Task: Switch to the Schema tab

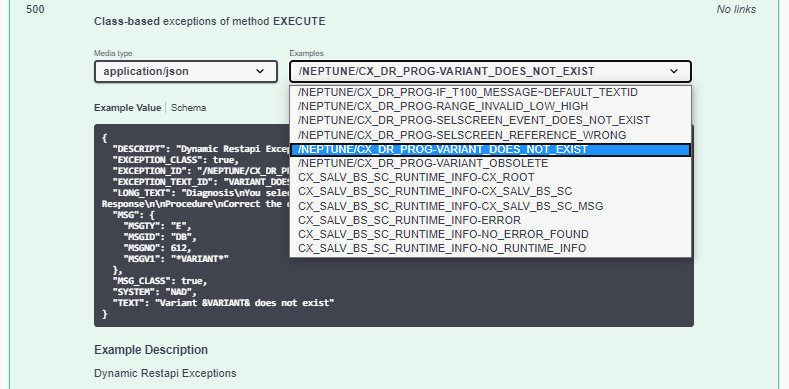Action: [x=188, y=108]
